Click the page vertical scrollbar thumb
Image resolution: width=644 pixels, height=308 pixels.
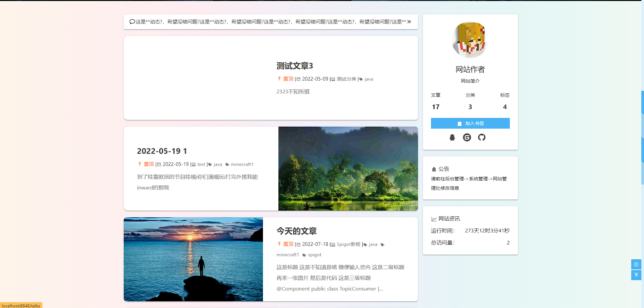tap(642, 138)
